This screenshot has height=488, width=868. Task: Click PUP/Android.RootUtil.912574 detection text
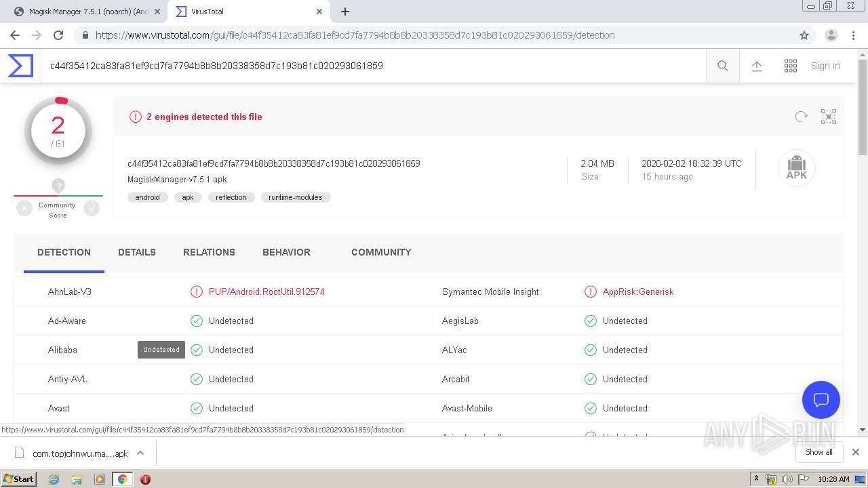click(267, 291)
